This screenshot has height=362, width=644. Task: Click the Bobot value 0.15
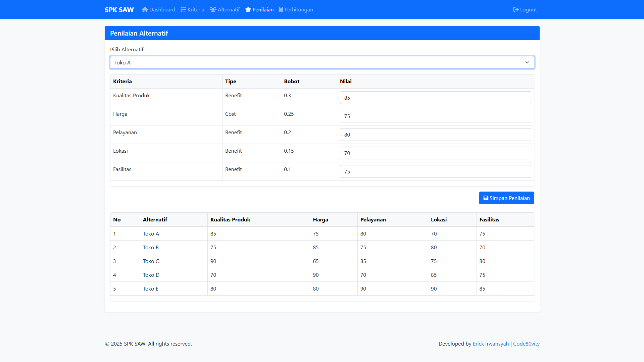pos(289,151)
